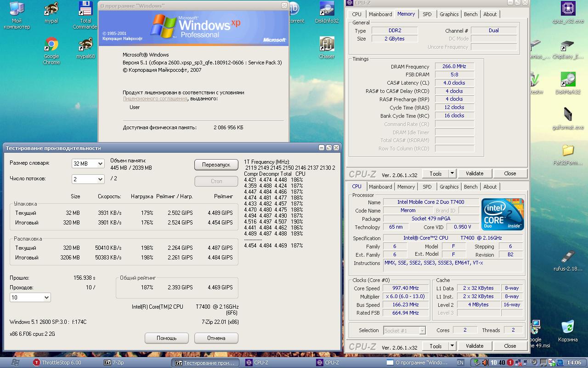Click the available memory value 2 086 956 КБ
This screenshot has height=368, width=588.
pos(228,127)
